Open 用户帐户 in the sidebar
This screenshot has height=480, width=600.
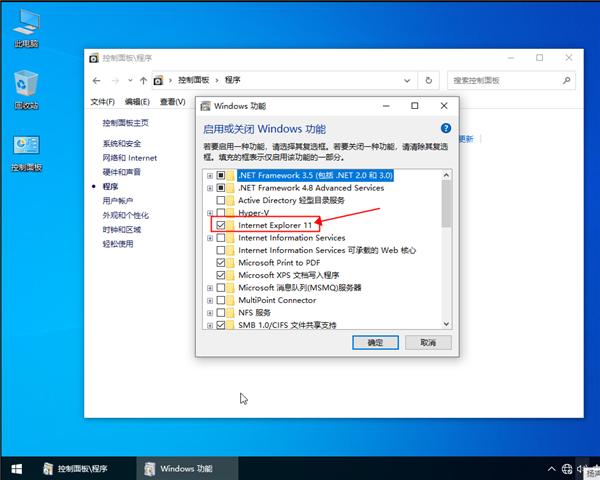(118, 201)
